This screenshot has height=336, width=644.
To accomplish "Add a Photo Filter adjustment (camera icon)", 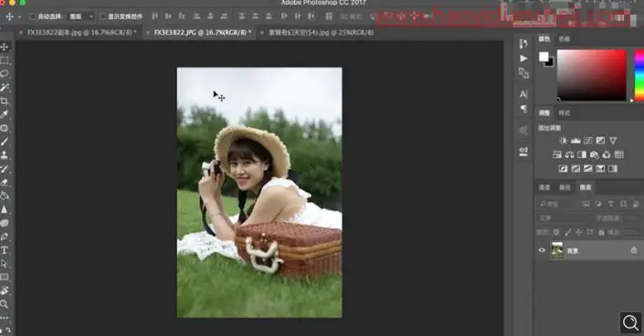I will point(595,155).
